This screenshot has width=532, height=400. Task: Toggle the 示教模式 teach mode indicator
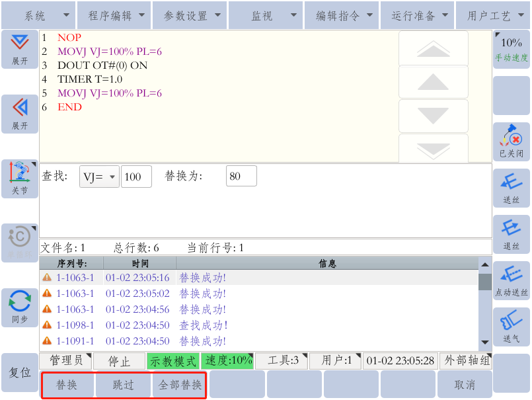click(x=173, y=361)
